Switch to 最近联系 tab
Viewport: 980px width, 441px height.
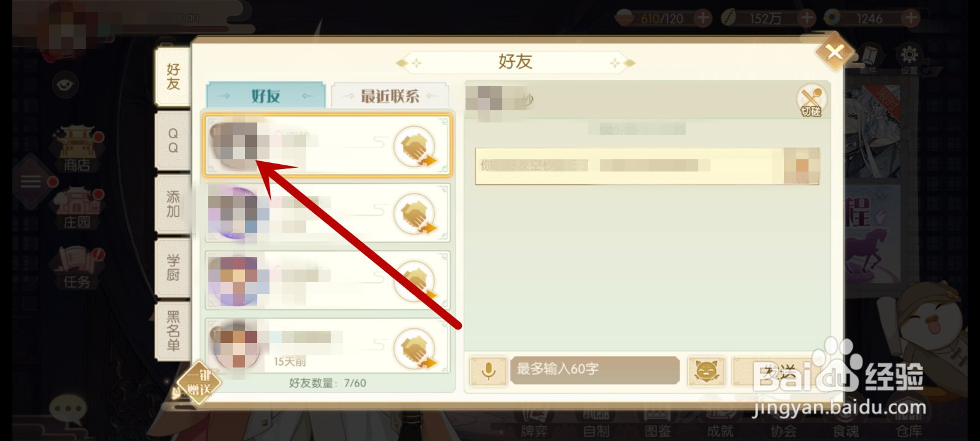[390, 96]
